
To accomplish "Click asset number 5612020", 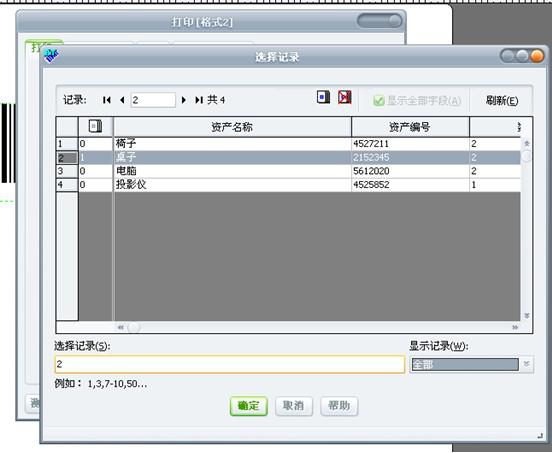I will coord(410,171).
